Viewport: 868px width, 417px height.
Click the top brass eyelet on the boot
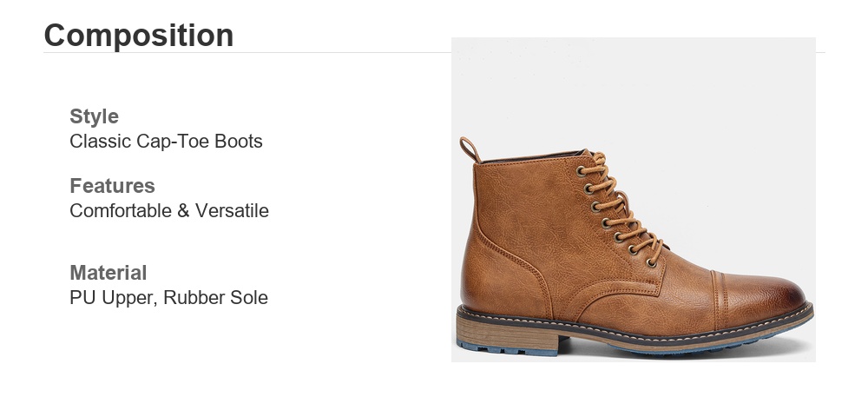[x=580, y=171]
